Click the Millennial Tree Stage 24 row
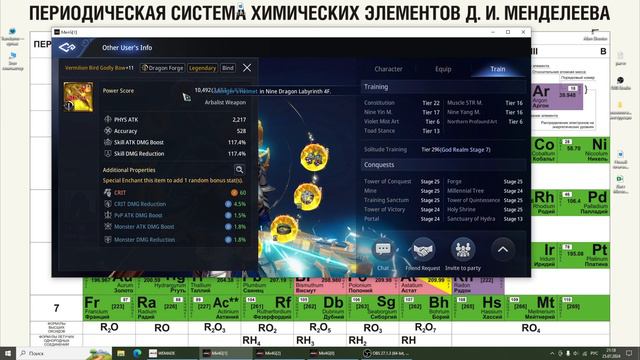The height and width of the screenshot is (360, 640). 485,191
